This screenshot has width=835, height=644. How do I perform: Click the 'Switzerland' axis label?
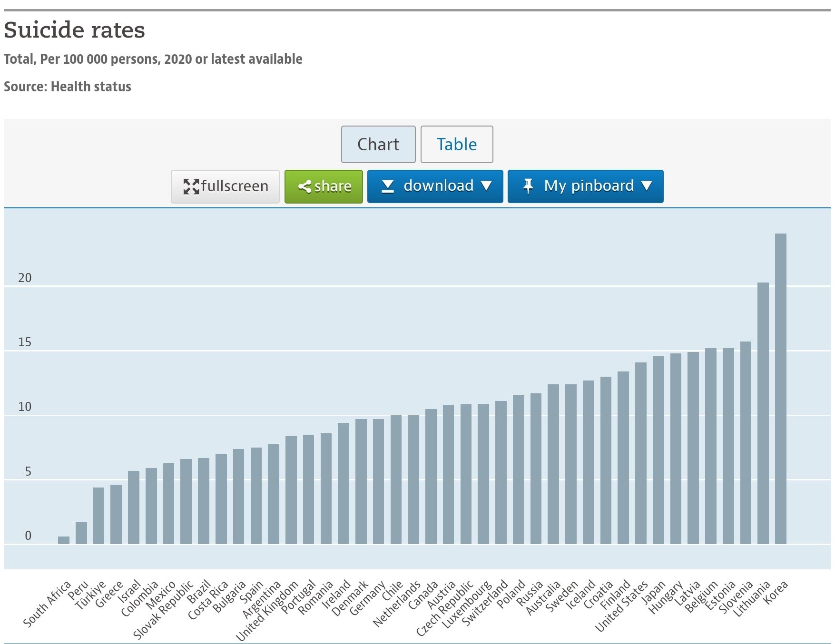coord(485,603)
